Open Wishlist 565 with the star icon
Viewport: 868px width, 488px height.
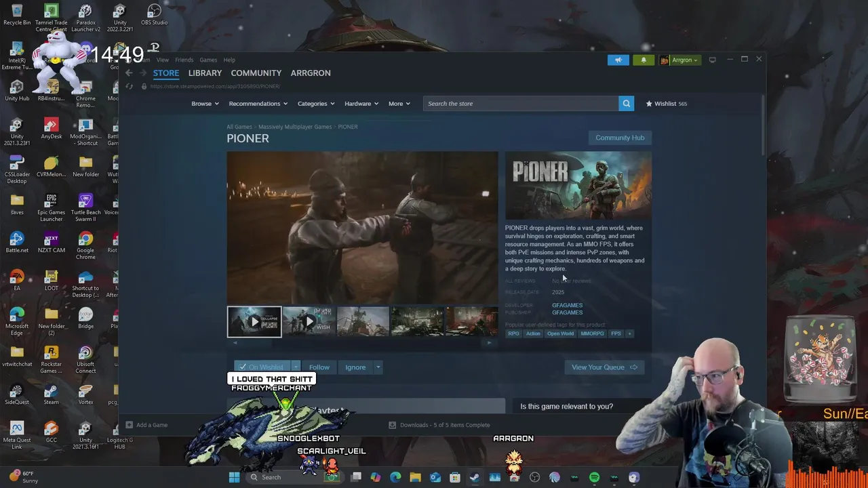[667, 104]
